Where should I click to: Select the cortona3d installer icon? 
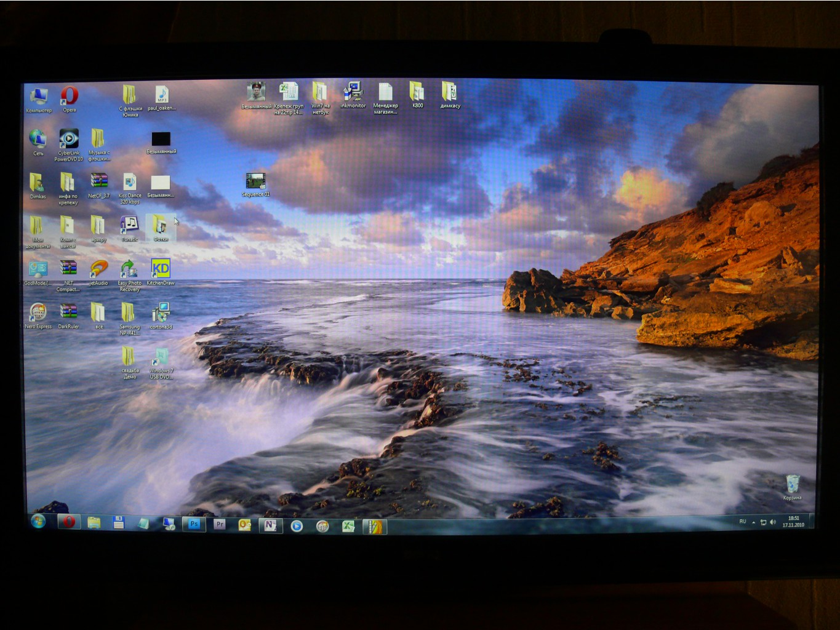(161, 316)
